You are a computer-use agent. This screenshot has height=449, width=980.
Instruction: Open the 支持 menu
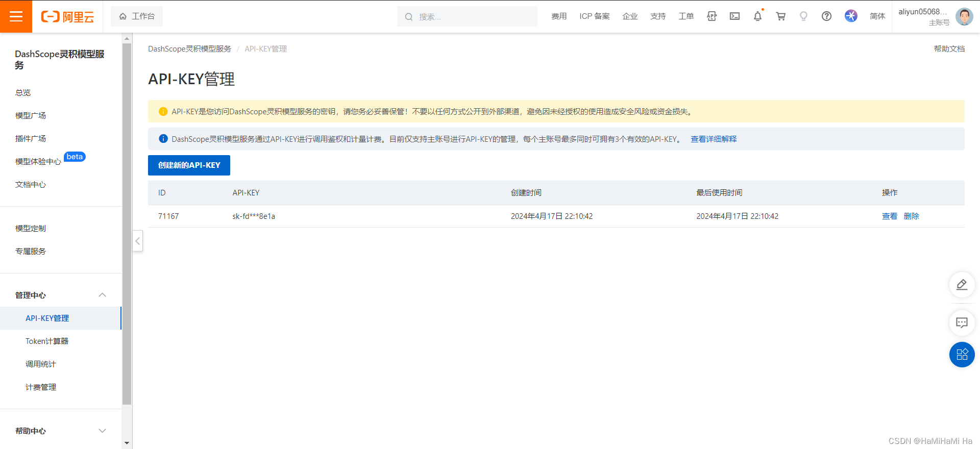pyautogui.click(x=658, y=16)
